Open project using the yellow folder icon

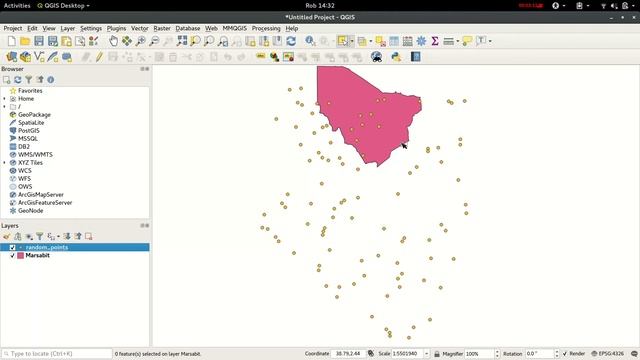(x=25, y=41)
